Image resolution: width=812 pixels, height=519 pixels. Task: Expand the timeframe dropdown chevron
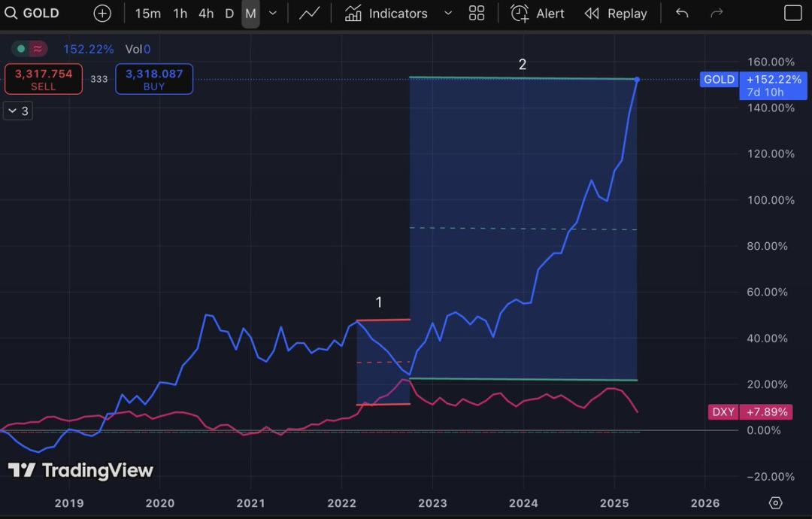(x=273, y=14)
